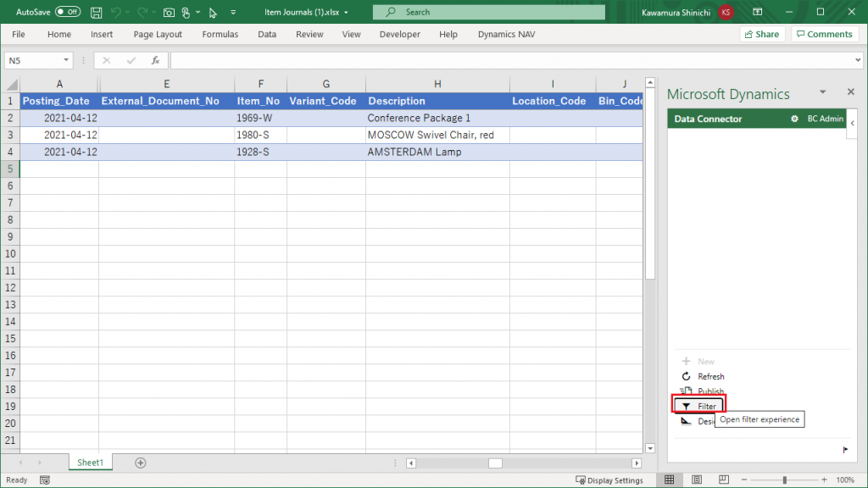Select the Item_No header cell

pyautogui.click(x=261, y=102)
